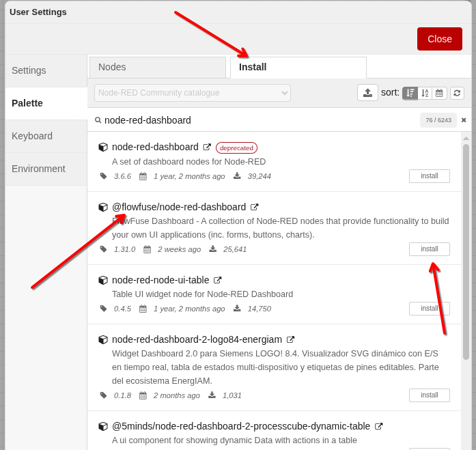Select the Install tab
The image size is (476, 450).
pos(298,67)
